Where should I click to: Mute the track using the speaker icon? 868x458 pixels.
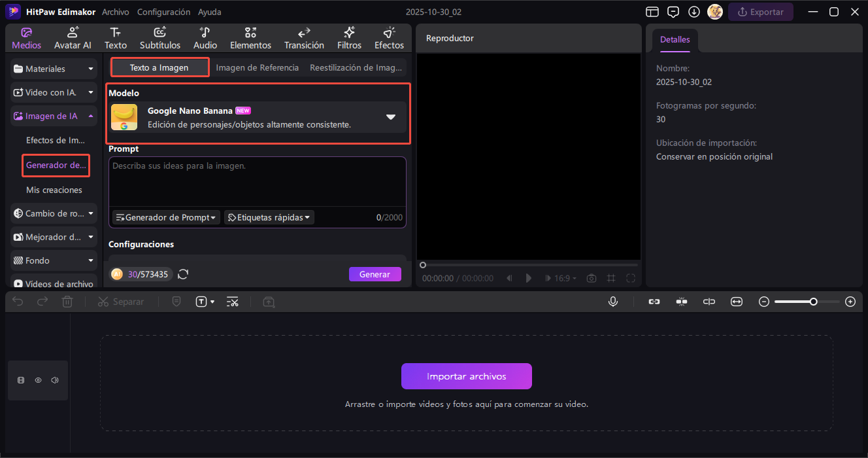[55, 380]
